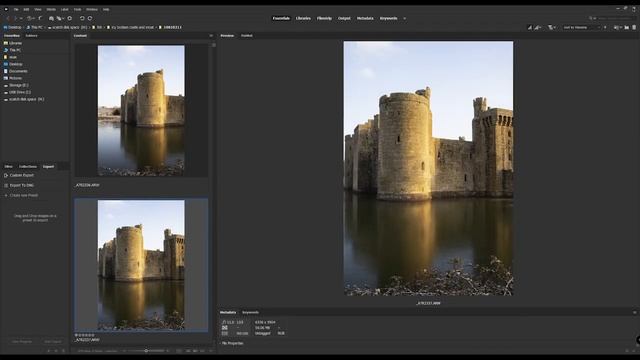Click the Start Export button
Image resolution: width=640 pixels, height=360 pixels.
click(53, 341)
